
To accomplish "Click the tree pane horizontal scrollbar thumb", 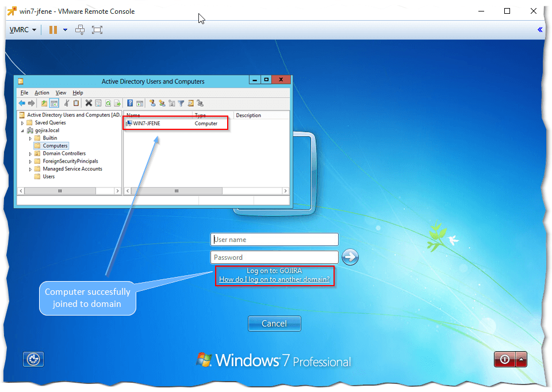I will coord(60,191).
